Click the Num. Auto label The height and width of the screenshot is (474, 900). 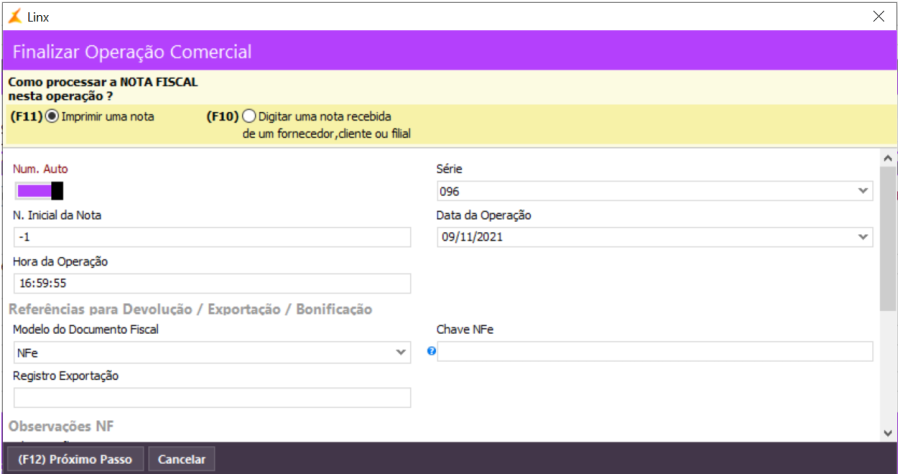tap(40, 169)
